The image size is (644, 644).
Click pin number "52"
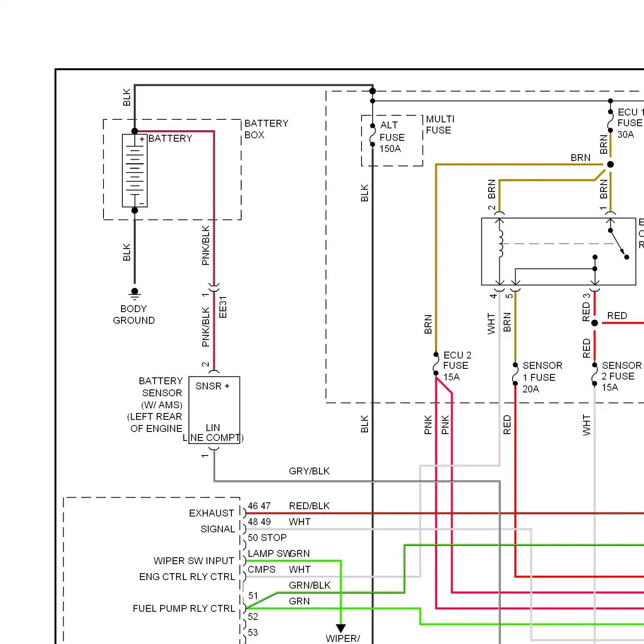[x=253, y=617]
